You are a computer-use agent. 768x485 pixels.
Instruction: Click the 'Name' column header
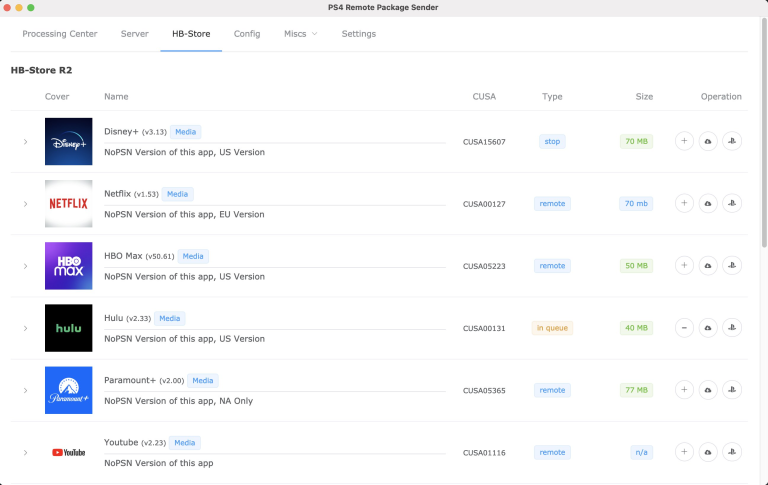click(116, 97)
